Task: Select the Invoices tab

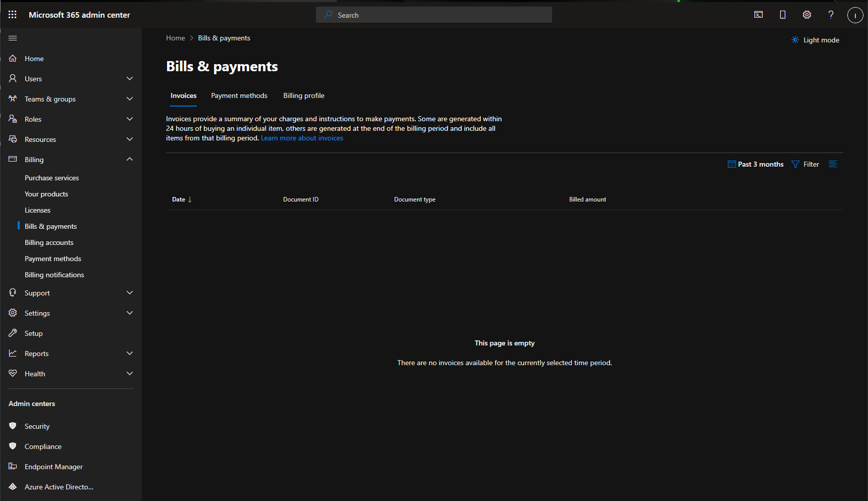Action: pos(183,95)
